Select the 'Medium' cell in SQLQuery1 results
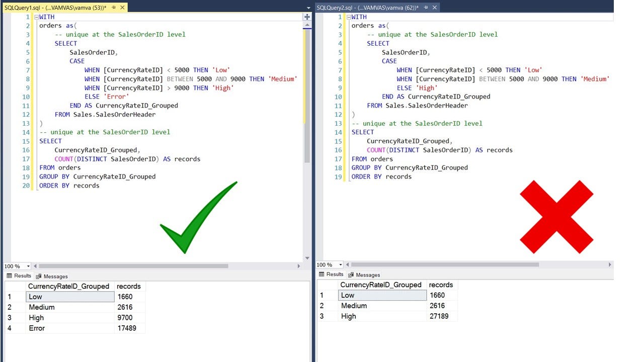The image size is (644, 362). click(69, 307)
